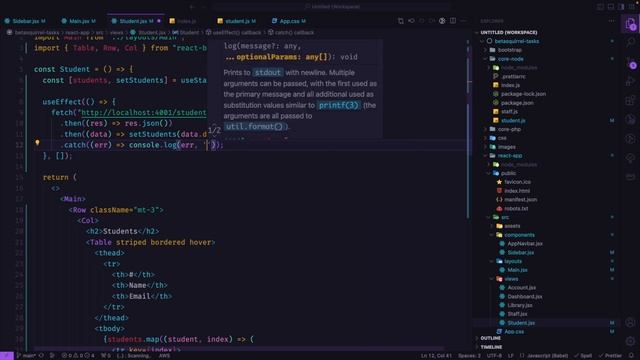
Task: Open the Extensions view in activity bar
Action: [631, 100]
